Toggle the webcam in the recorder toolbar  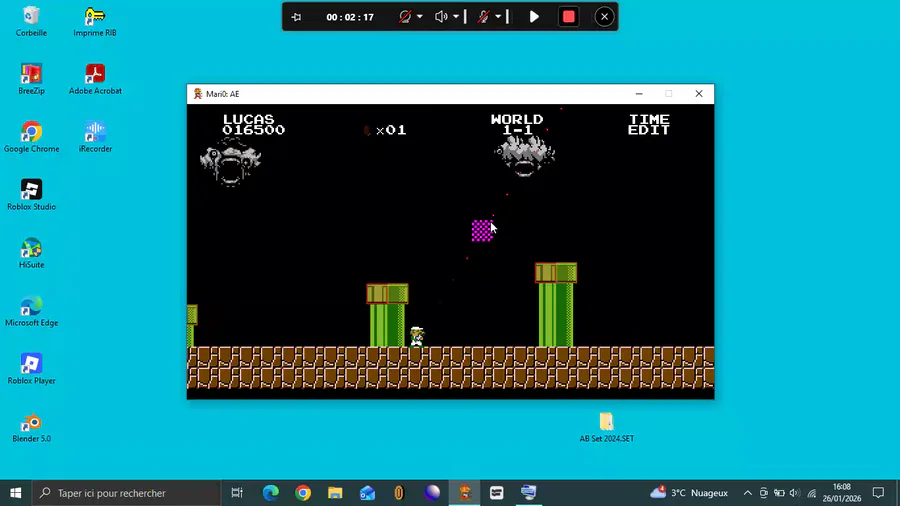[405, 17]
